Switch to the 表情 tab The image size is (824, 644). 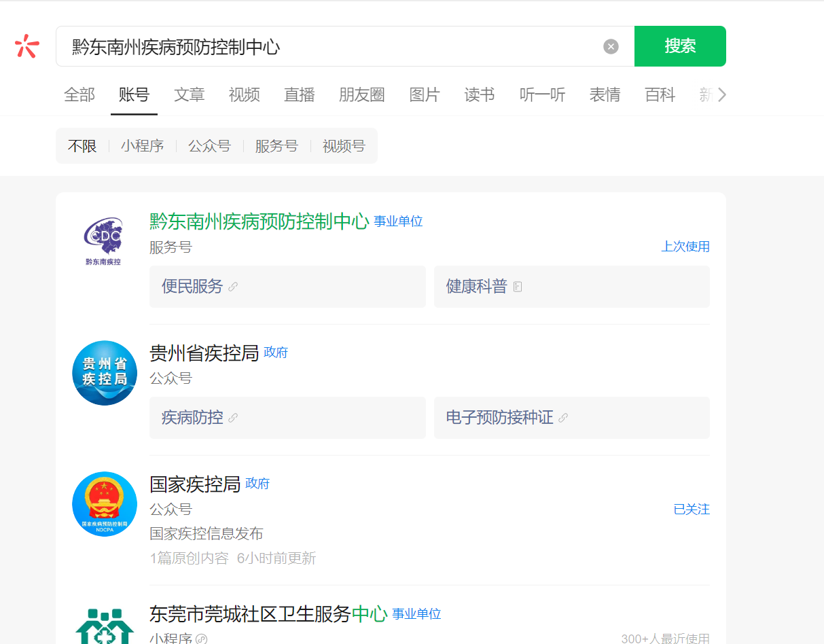click(x=605, y=95)
